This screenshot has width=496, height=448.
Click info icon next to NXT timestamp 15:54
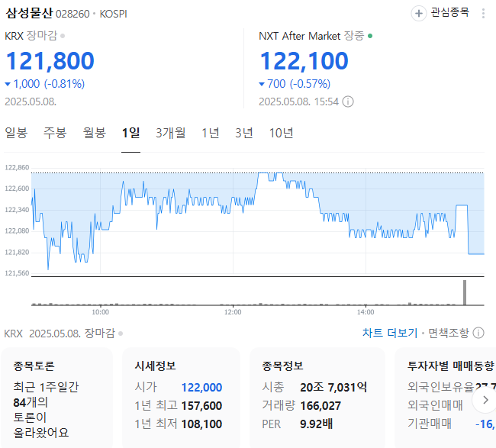coord(348,102)
